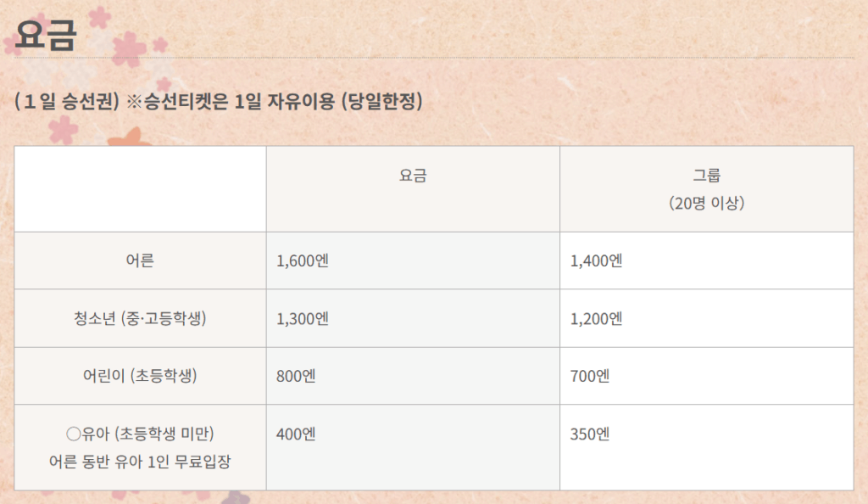
Task: Click the 1일 승선권 subtitle text
Action: (66, 103)
